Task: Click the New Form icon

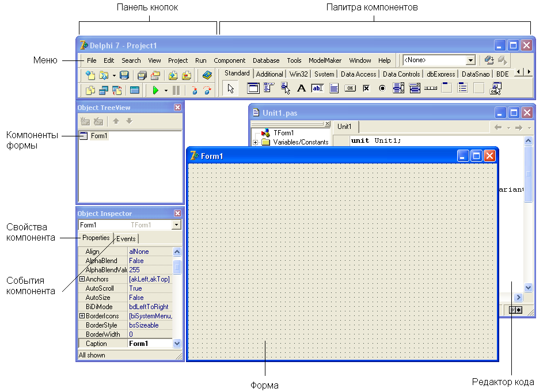Action: click(135, 90)
